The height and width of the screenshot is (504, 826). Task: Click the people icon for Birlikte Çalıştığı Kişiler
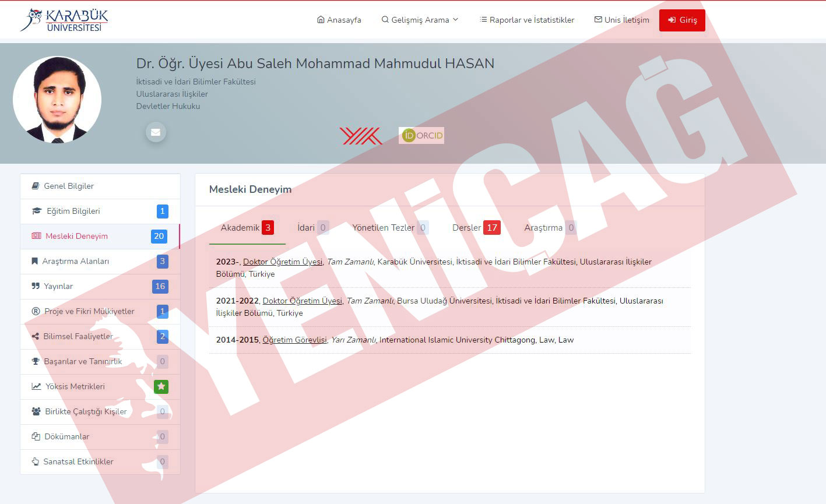click(36, 411)
